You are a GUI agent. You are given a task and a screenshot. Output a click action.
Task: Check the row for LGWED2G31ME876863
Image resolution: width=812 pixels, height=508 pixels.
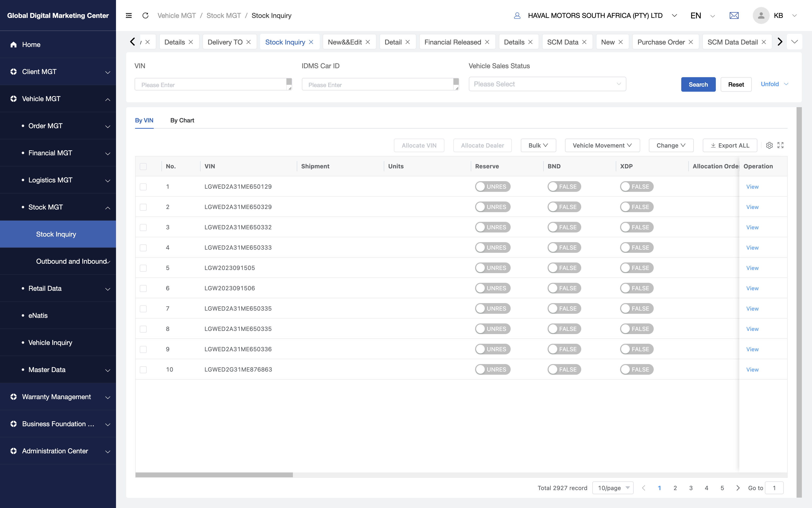point(143,370)
